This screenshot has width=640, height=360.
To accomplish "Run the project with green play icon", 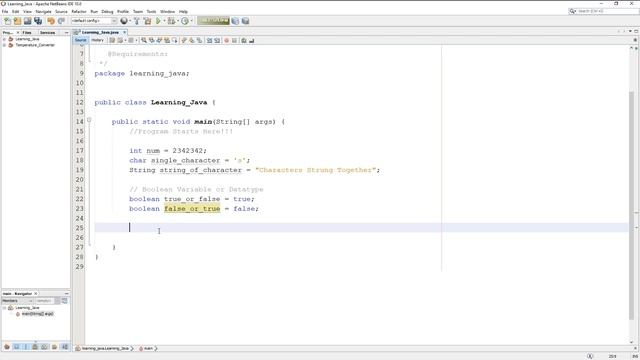I will (158, 21).
